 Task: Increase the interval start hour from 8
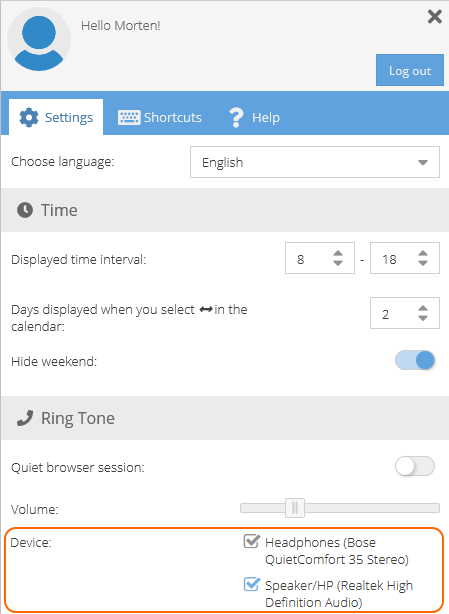coord(338,253)
